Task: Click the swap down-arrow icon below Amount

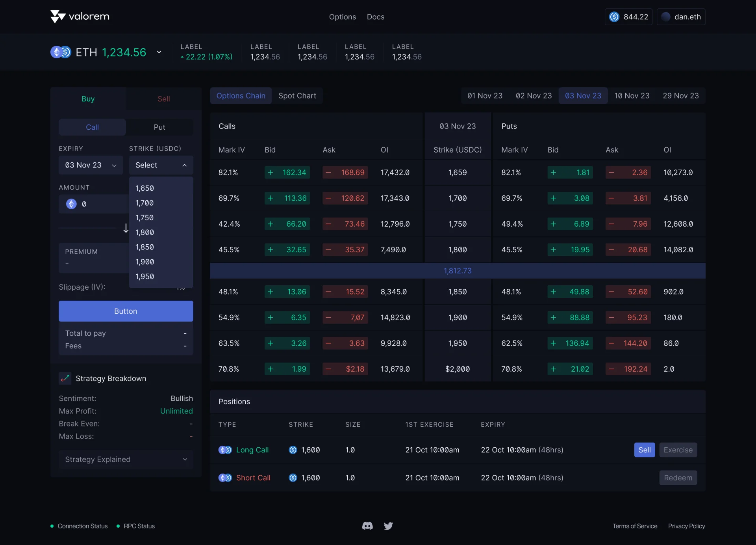Action: [x=126, y=228]
